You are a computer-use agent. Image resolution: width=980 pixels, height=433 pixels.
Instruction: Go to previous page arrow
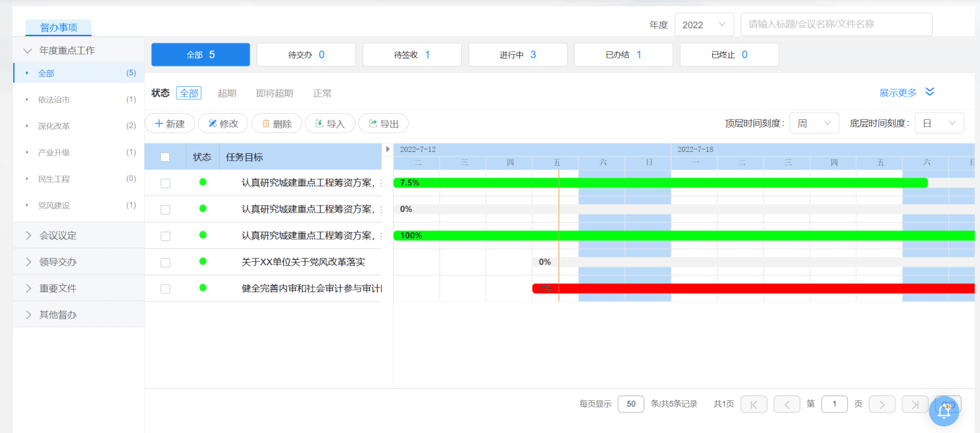787,404
